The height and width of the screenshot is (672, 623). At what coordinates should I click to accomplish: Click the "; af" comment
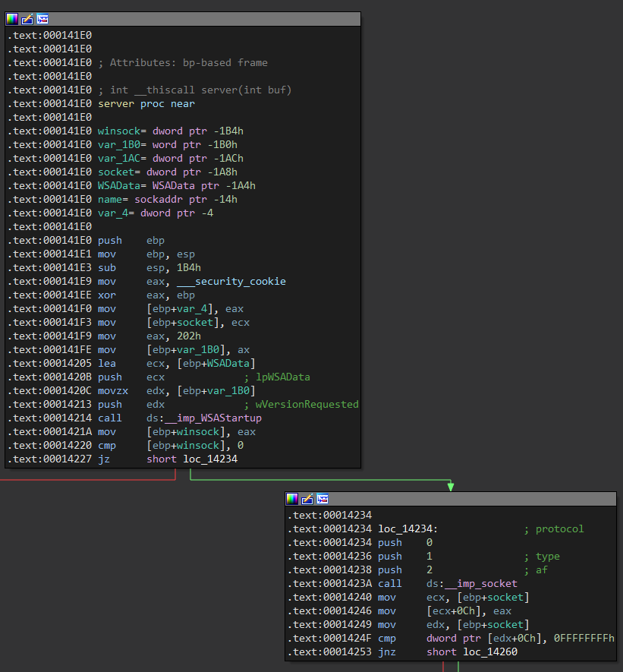point(536,570)
